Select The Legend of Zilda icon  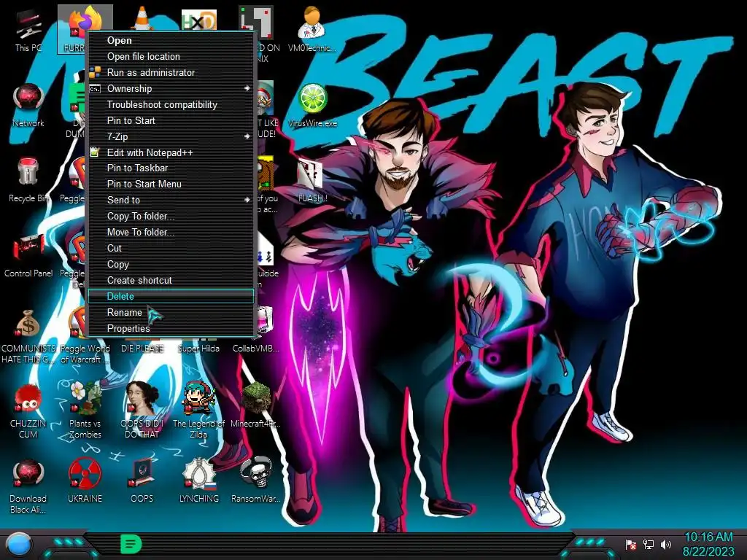point(199,411)
